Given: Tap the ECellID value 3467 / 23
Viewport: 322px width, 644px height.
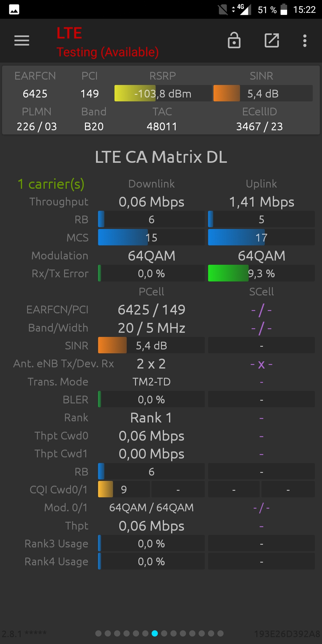Looking at the screenshot, I should [260, 127].
